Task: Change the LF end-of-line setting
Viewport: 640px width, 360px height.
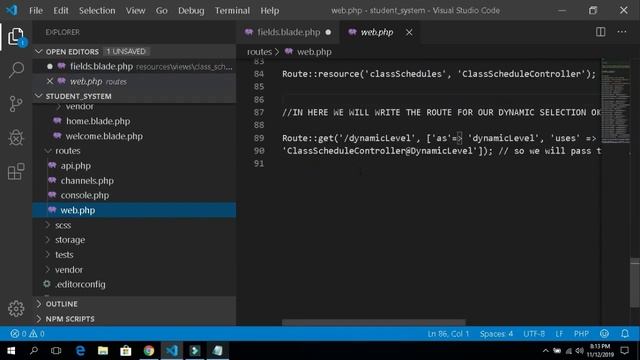Action: click(x=559, y=334)
